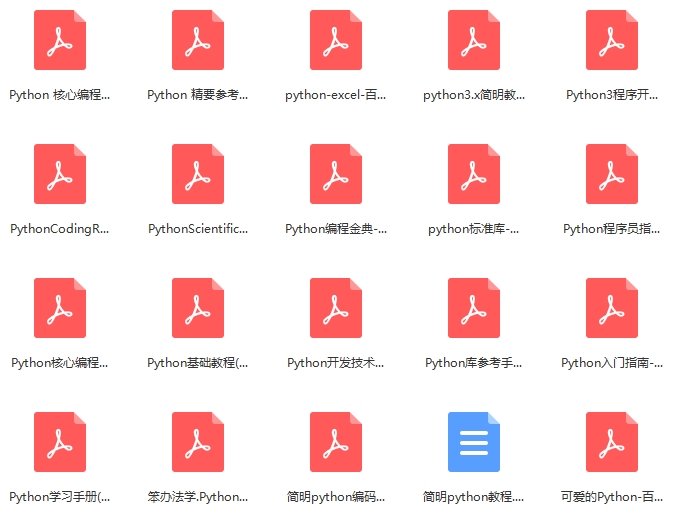Viewport: 683px width, 525px height.
Task: Click the Python基础教程 PDF icon
Action: pyautogui.click(x=198, y=308)
